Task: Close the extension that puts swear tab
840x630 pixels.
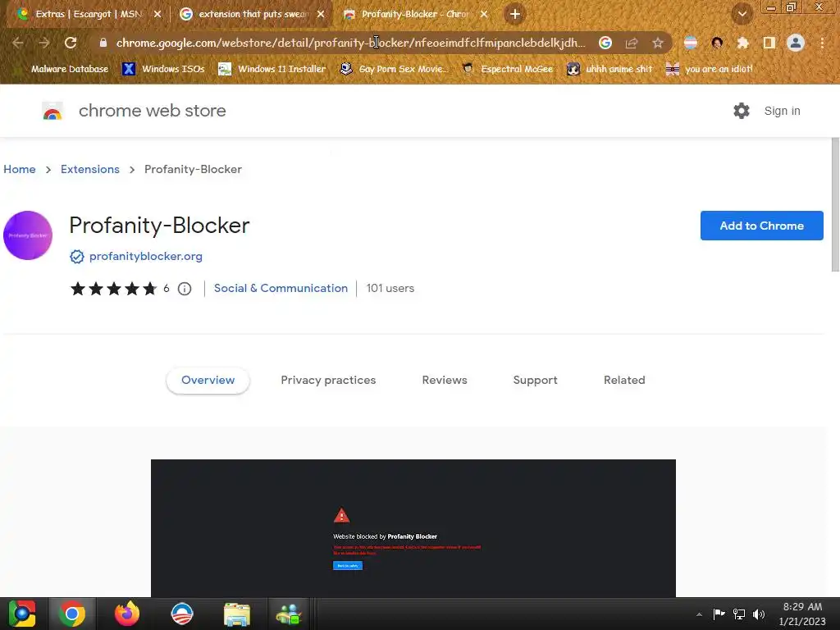Action: 321,15
